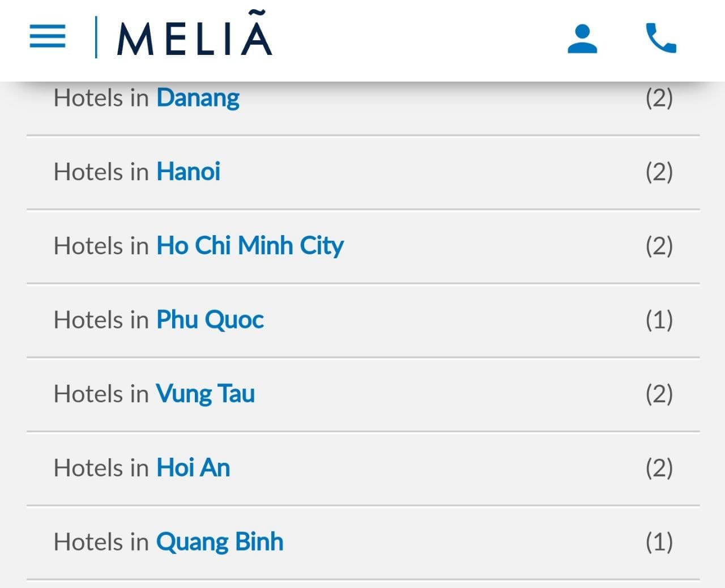Image resolution: width=725 pixels, height=588 pixels.
Task: Expand the Hotels in Vung Tau row
Action: [362, 394]
